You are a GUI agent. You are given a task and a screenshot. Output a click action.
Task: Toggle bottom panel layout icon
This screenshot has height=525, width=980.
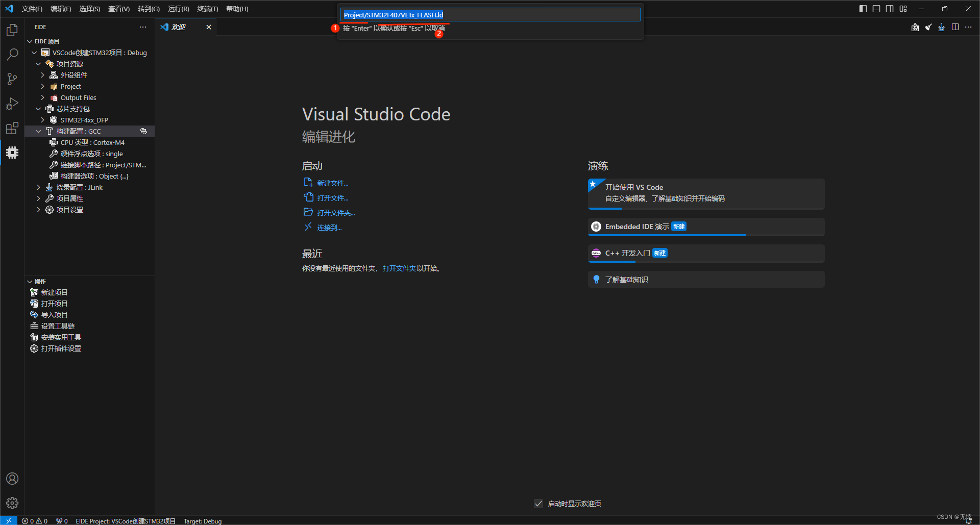pos(876,9)
